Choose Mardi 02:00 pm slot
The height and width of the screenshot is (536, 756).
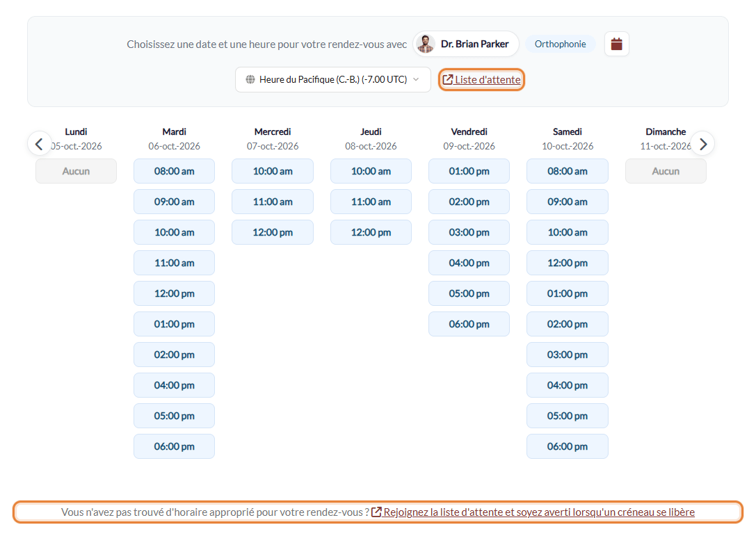174,355
